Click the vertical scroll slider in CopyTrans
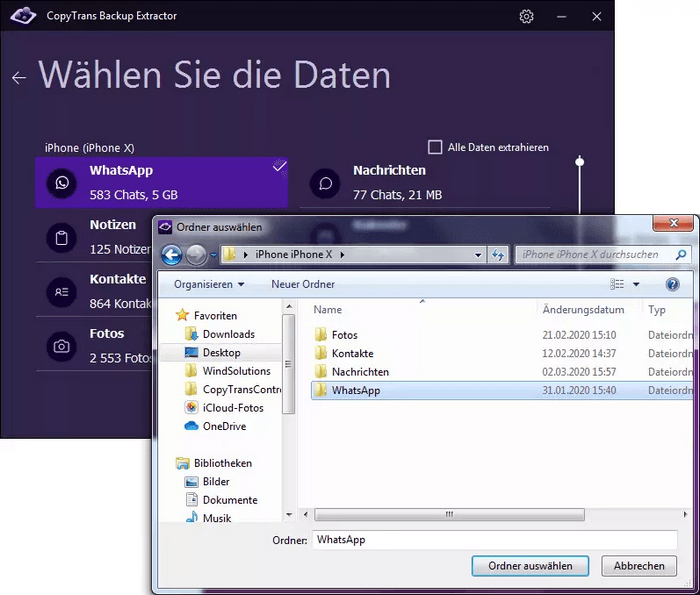This screenshot has width=700, height=595. [x=579, y=161]
